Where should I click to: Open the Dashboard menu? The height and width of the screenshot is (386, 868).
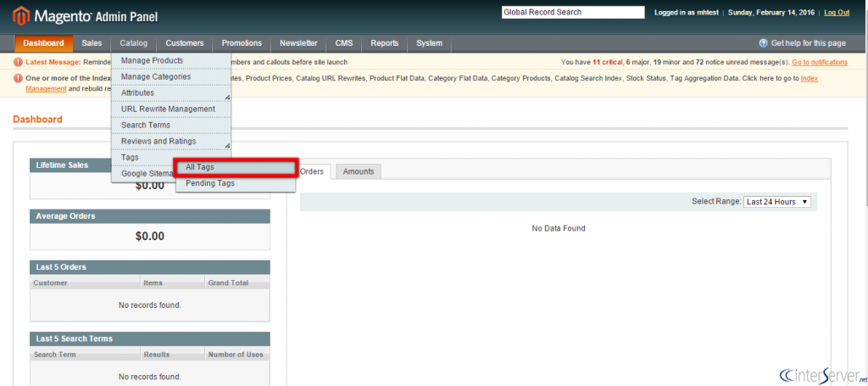[x=44, y=43]
